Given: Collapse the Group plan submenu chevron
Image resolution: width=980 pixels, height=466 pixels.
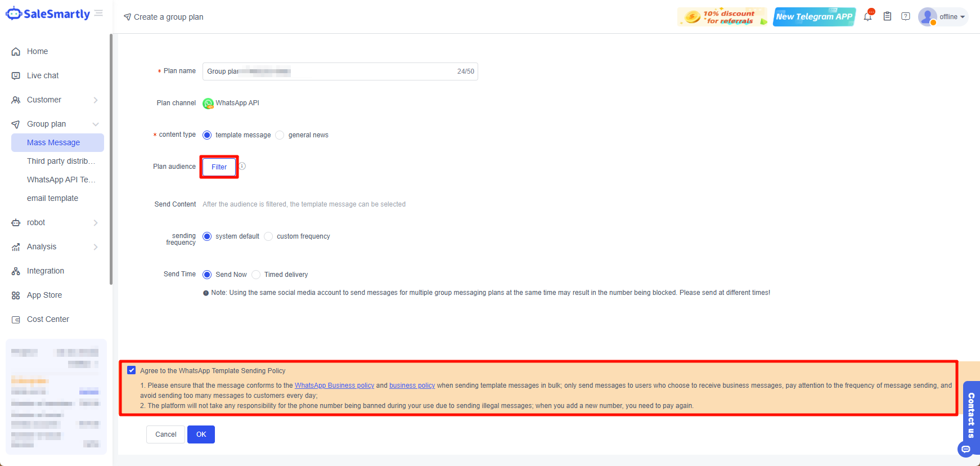Looking at the screenshot, I should click(96, 124).
